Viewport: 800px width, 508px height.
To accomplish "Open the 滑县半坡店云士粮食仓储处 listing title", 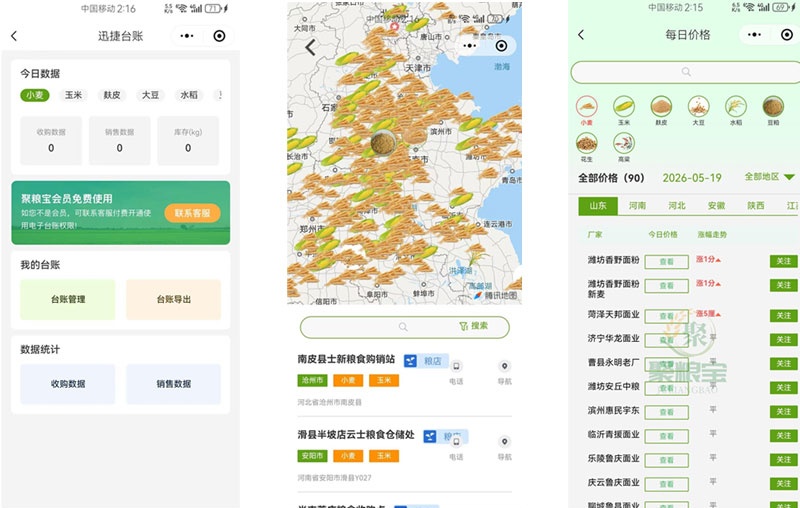I will click(356, 435).
